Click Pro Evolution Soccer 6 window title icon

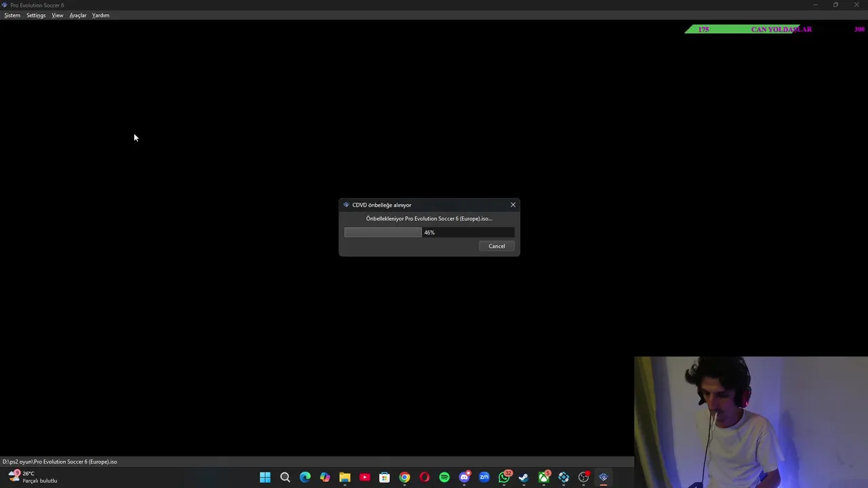click(5, 5)
